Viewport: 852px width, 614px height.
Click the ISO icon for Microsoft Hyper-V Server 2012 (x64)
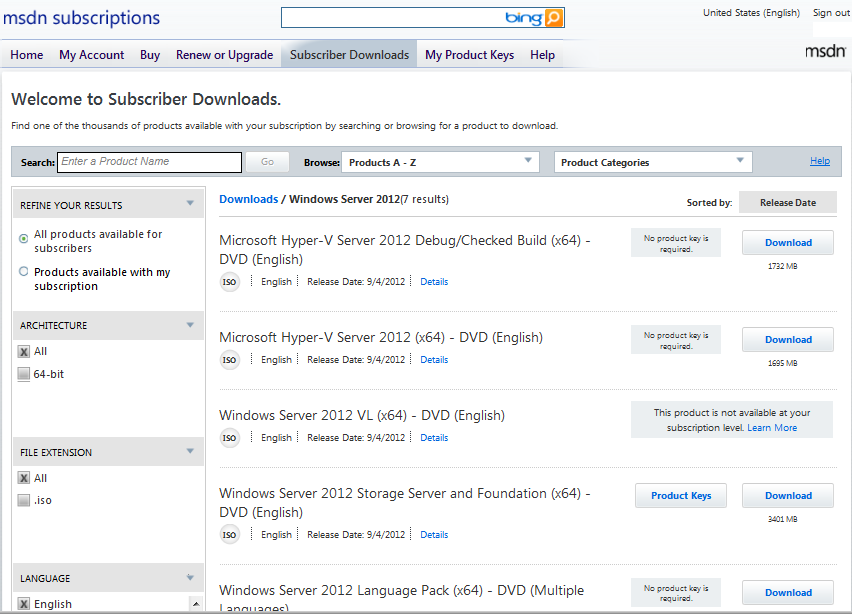[x=230, y=359]
